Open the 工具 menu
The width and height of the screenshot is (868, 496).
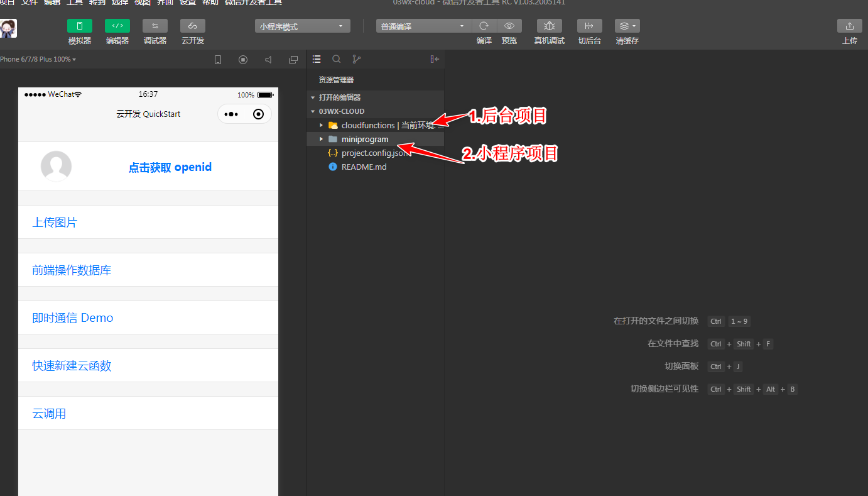pyautogui.click(x=75, y=3)
